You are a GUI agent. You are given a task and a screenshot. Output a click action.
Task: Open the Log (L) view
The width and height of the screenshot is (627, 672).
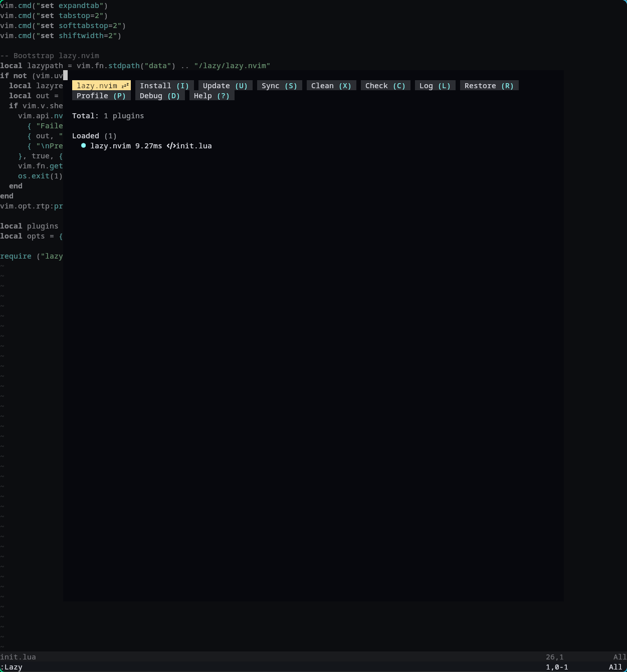click(435, 86)
